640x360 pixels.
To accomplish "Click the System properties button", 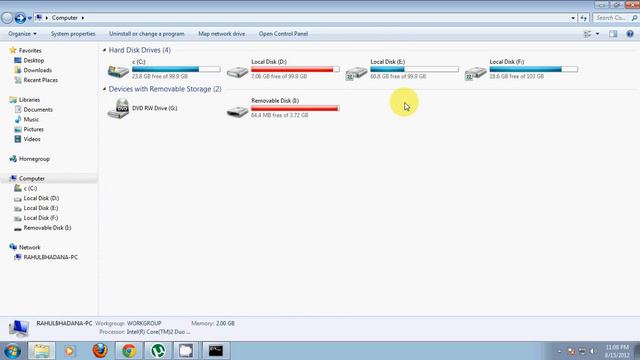I will click(x=73, y=34).
